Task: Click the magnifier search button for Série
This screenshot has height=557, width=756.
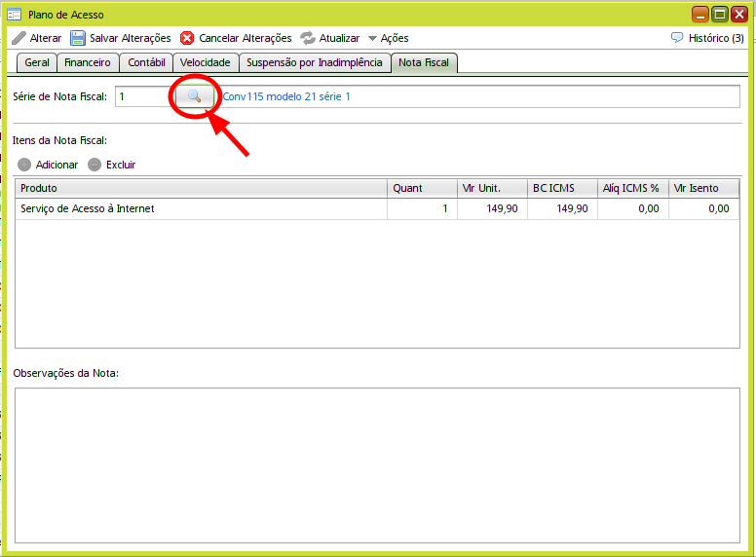Action: point(194,96)
